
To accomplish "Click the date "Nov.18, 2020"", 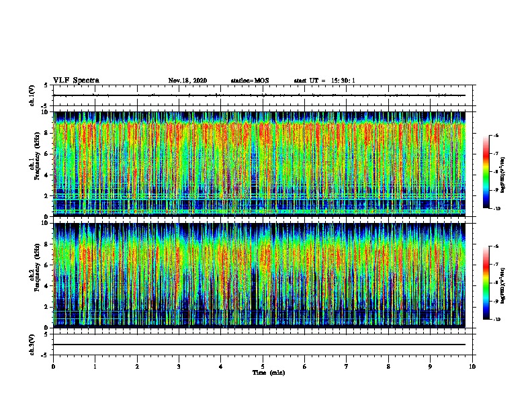I will (x=187, y=81).
